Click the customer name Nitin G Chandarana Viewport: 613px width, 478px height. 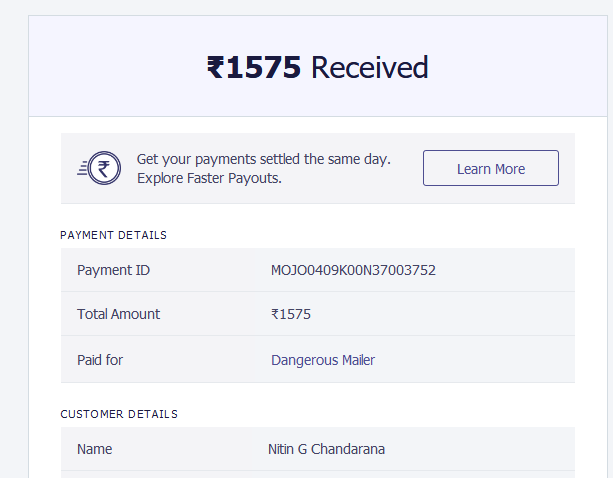[326, 449]
